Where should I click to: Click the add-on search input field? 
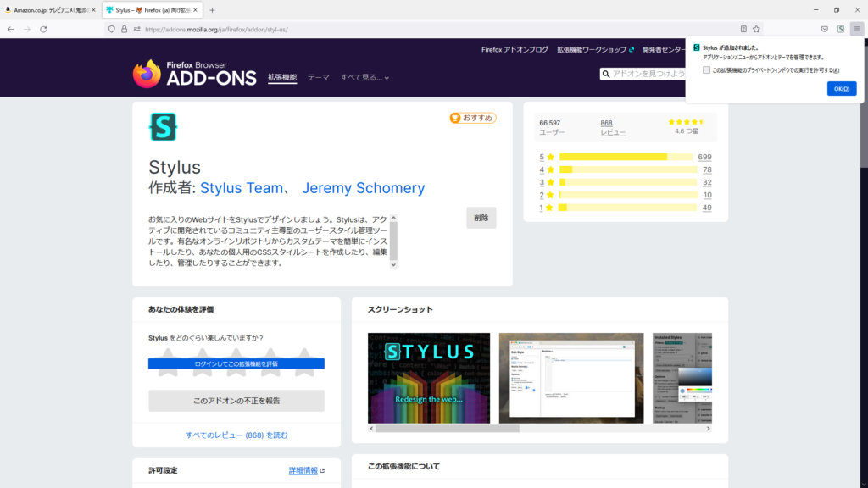click(x=646, y=74)
